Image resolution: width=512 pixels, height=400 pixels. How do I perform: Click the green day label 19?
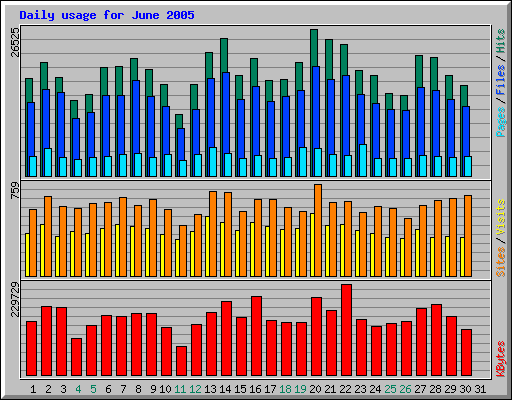click(x=300, y=389)
